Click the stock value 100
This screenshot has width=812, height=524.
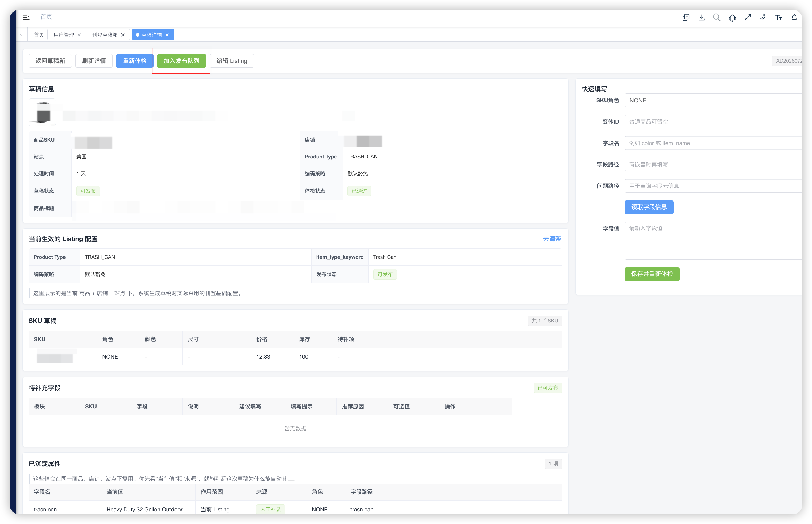pos(304,356)
